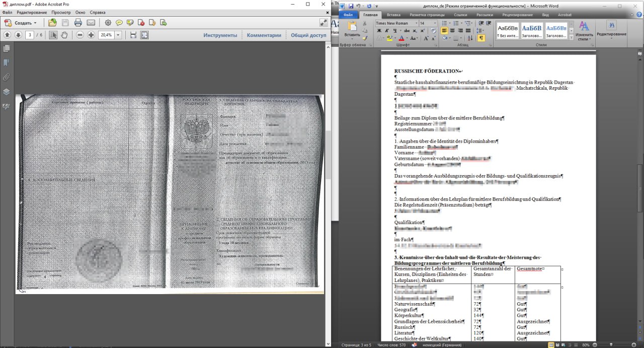Apply the 'Без инте...' style
644x348 pixels.
507,30
